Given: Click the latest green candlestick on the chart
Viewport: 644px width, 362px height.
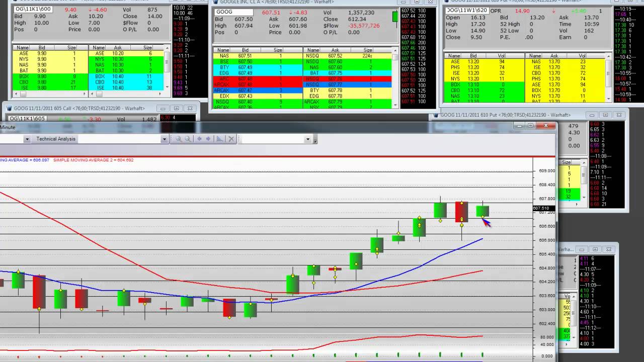Looking at the screenshot, I should point(482,211).
